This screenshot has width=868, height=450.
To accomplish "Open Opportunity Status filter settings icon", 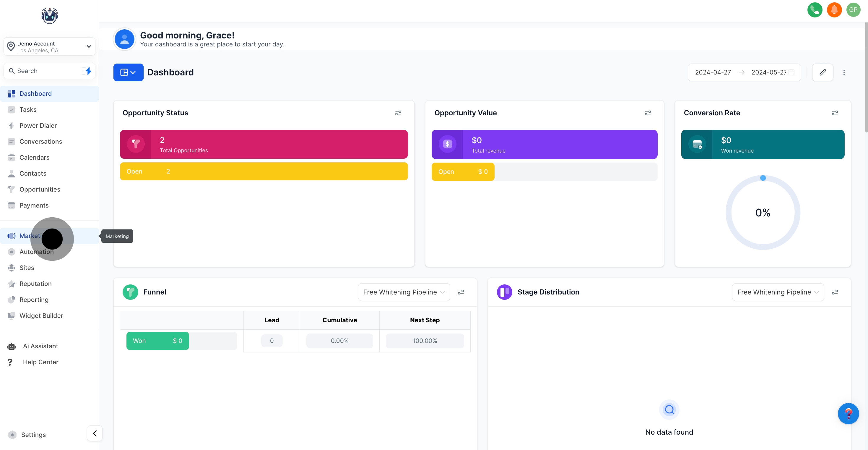I will pos(398,113).
